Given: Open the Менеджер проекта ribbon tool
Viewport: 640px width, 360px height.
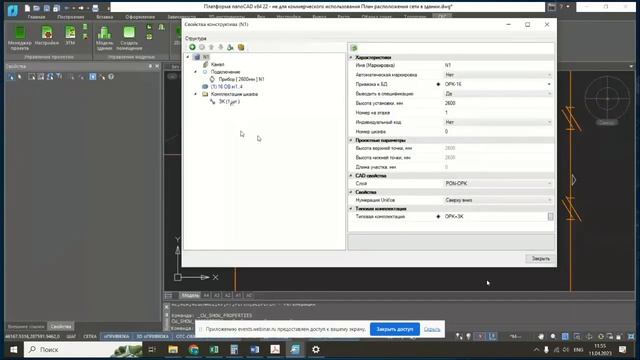Looking at the screenshot, I should coord(20,38).
